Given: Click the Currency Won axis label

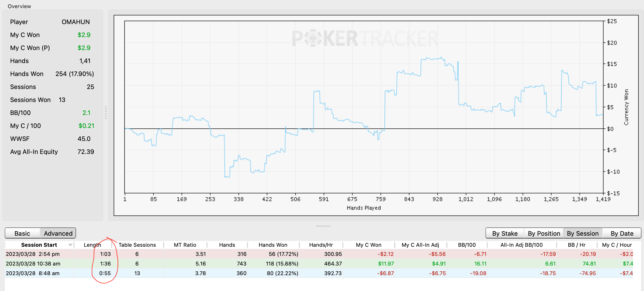Looking at the screenshot, I should 626,107.
